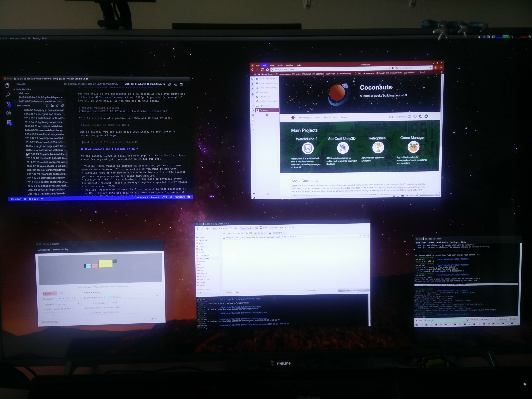The image size is (532, 399).
Task: Toggle Mirror displays checkbox
Action: coord(76,287)
